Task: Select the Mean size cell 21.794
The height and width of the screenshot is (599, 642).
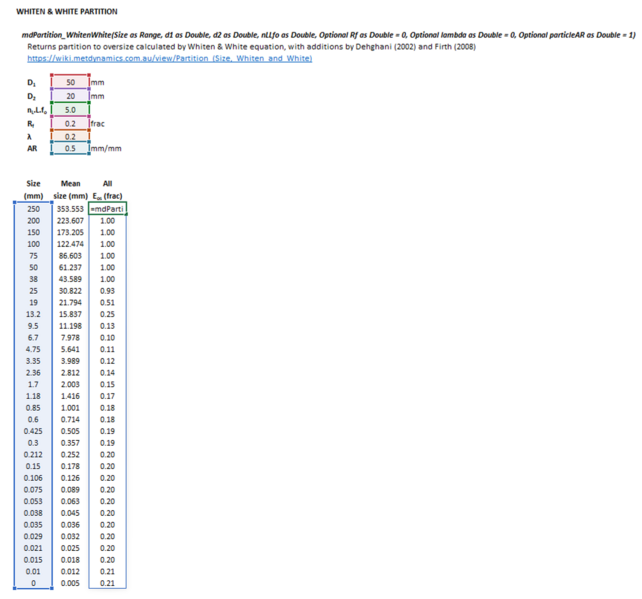Action: pyautogui.click(x=70, y=302)
